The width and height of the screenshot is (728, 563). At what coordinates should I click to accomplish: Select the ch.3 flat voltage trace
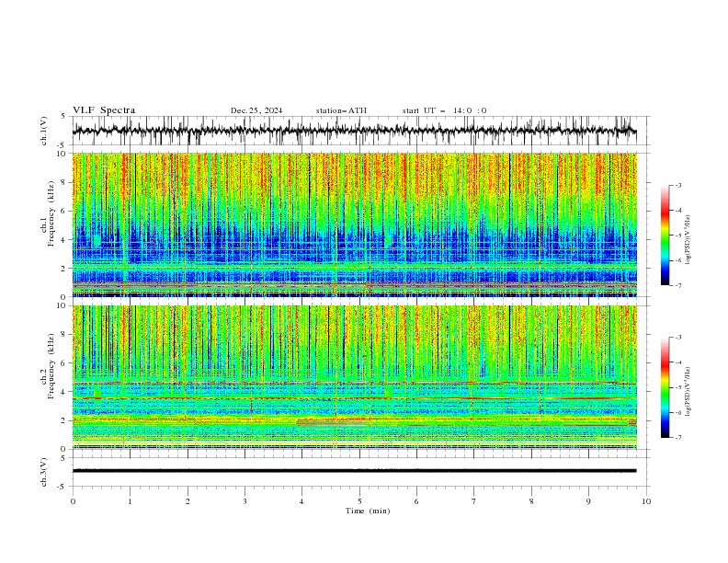click(354, 471)
